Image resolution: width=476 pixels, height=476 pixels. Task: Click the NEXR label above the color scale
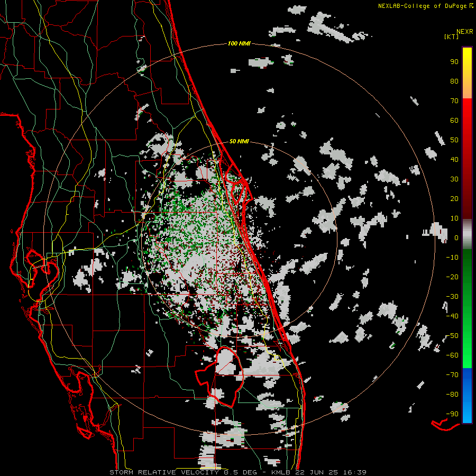[464, 32]
